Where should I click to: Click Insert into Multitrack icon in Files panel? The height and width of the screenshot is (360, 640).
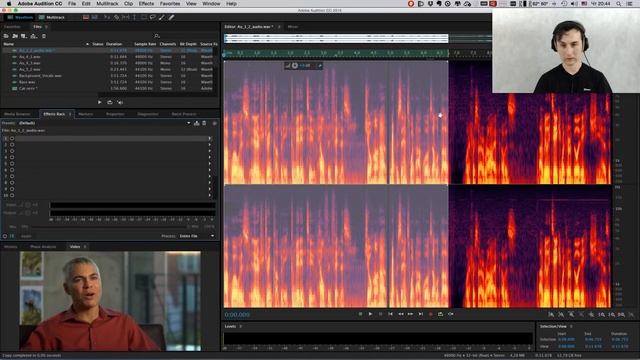34,36
